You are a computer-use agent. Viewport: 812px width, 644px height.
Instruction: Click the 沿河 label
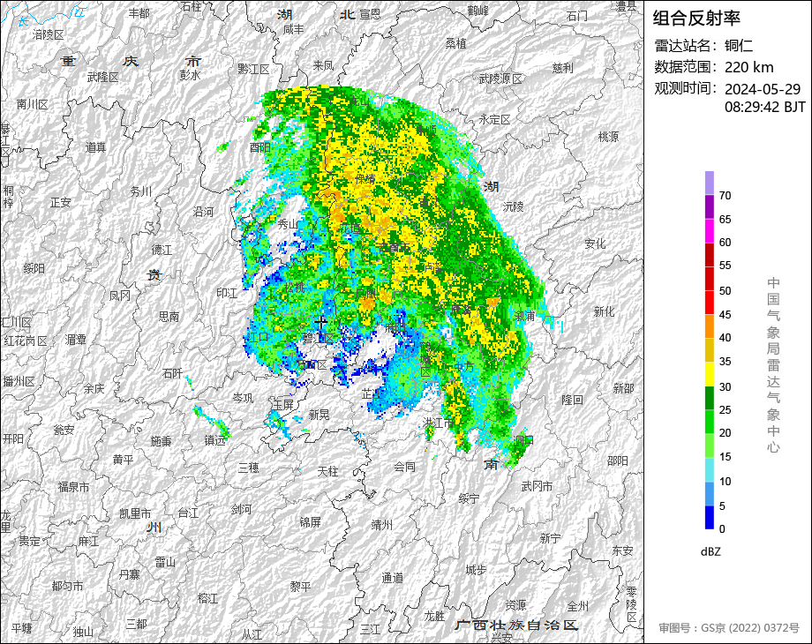pyautogui.click(x=204, y=212)
